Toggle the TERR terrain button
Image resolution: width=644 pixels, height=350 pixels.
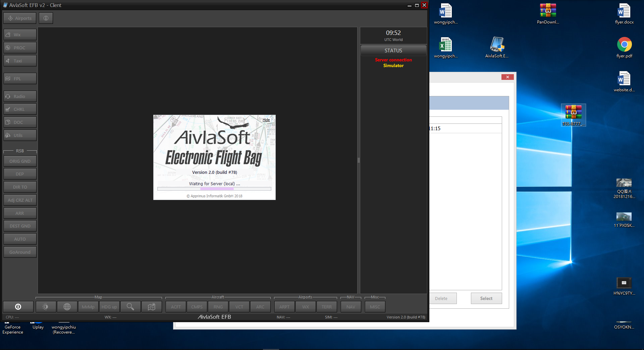coord(327,307)
